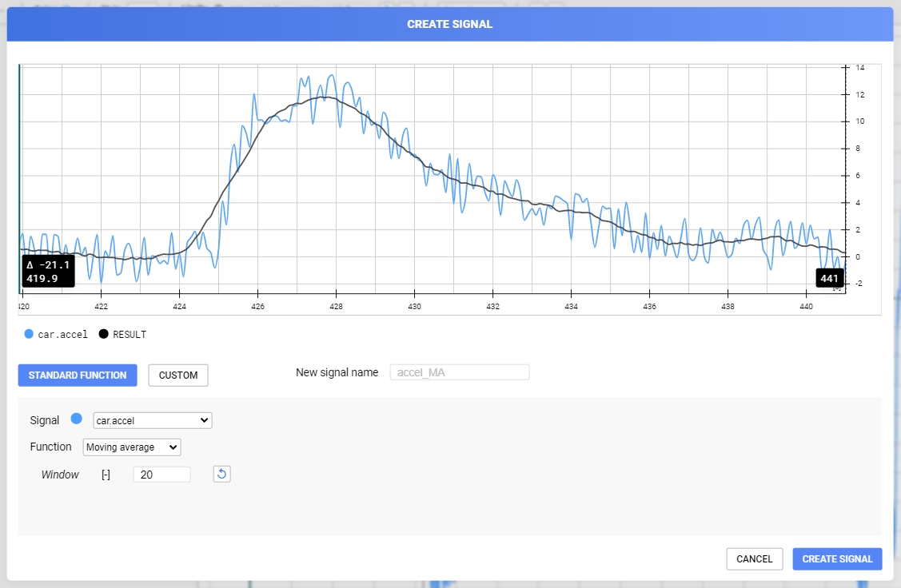The image size is (901, 588).
Task: Pick the blue color dot beside Signal
Action: coord(77,419)
